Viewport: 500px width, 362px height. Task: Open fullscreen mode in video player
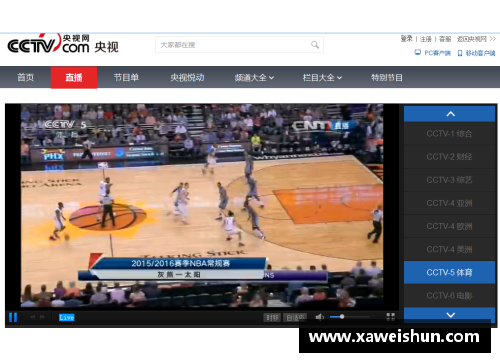(390, 317)
